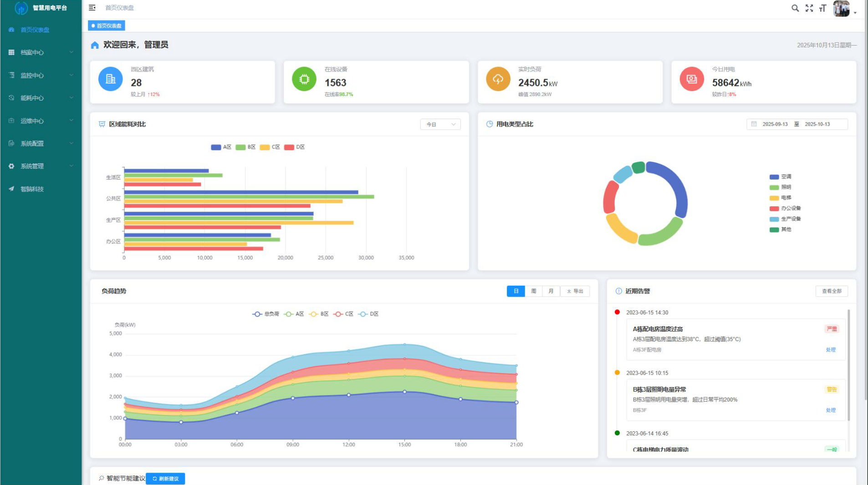Image resolution: width=868 pixels, height=485 pixels.
Task: Toggle the 空调 legend in donut chart
Action: tap(781, 177)
